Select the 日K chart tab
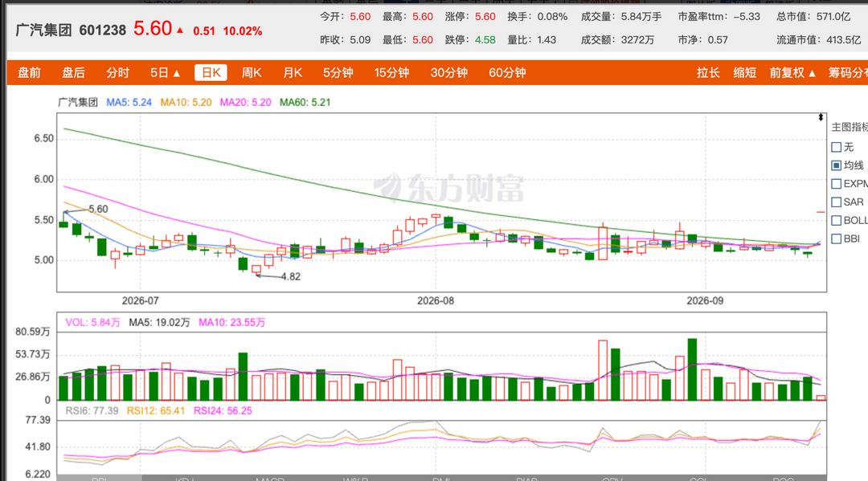Screen dimensions: 868x481 tap(211, 72)
